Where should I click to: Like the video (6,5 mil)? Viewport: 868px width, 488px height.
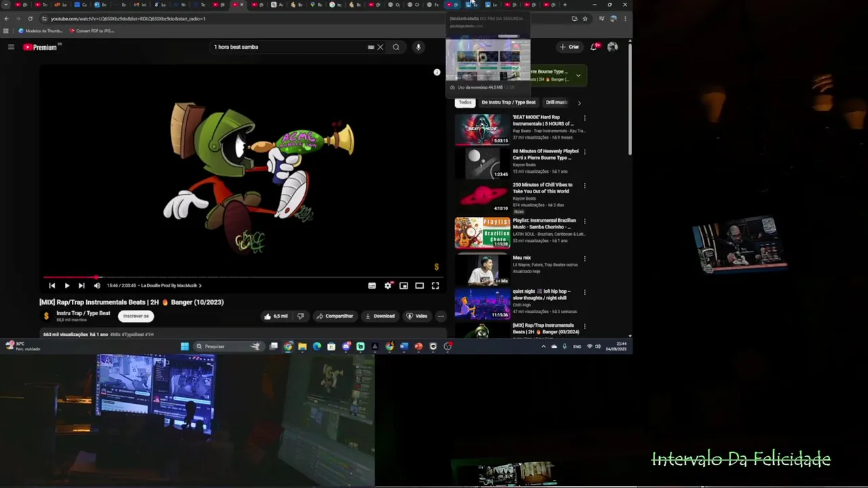point(276,316)
